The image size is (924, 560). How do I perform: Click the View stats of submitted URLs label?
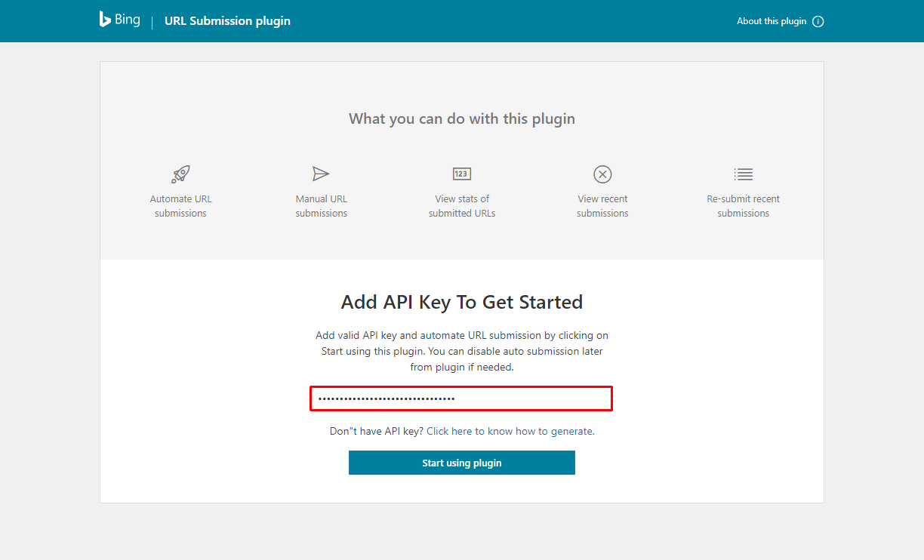point(461,205)
